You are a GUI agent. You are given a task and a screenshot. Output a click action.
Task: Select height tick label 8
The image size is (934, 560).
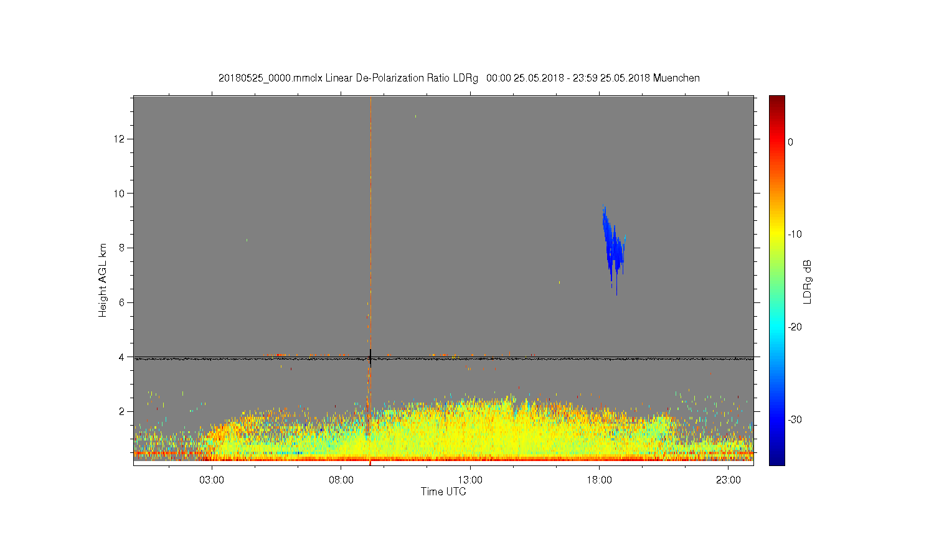[x=122, y=248]
